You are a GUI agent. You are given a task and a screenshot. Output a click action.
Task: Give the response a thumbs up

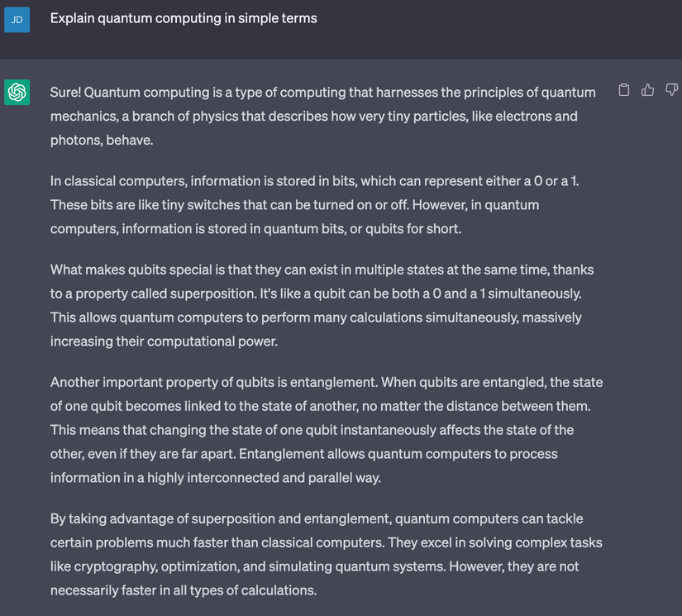coord(647,90)
